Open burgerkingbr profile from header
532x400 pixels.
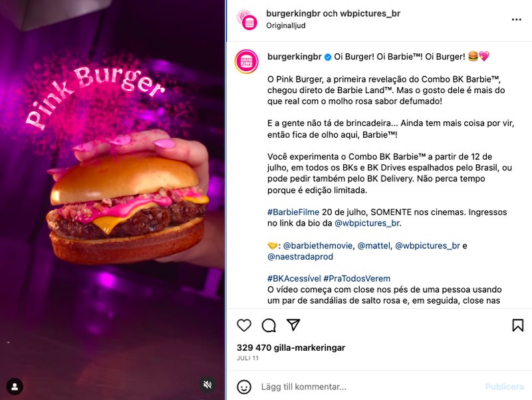(x=293, y=13)
